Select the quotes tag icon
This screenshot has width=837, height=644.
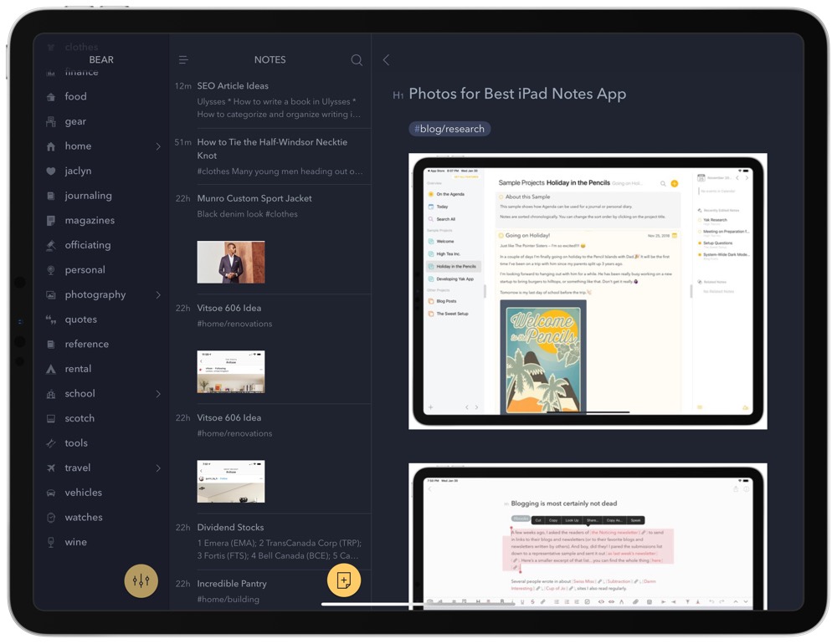(x=51, y=319)
